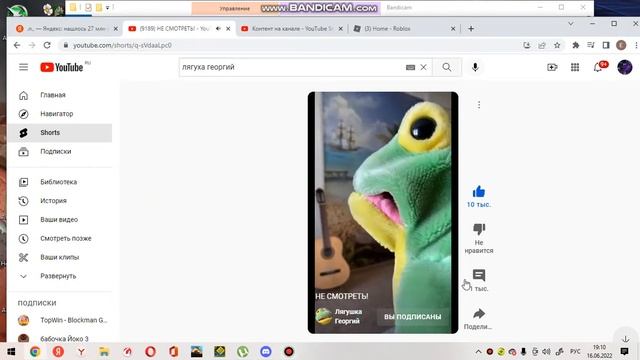Reload the page

[x=47, y=45]
